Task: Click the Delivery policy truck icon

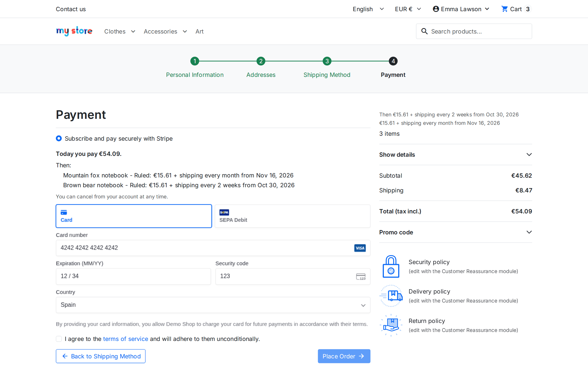Action: tap(391, 296)
